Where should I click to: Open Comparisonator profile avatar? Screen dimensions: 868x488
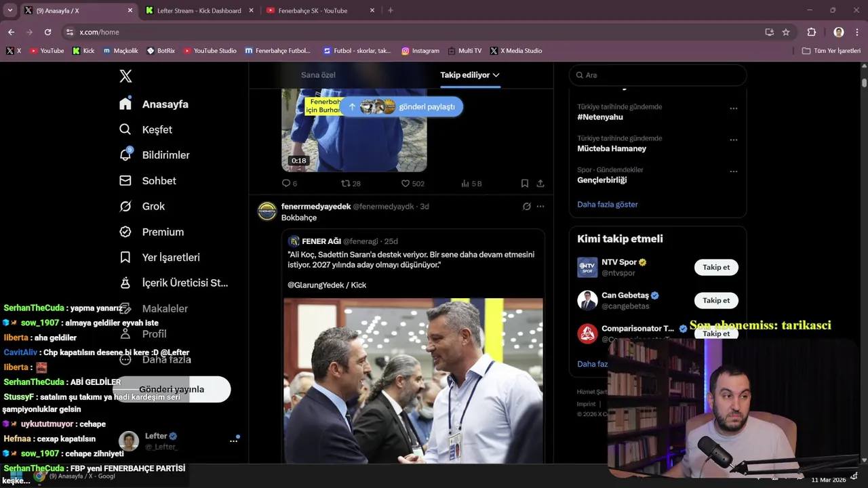click(587, 333)
